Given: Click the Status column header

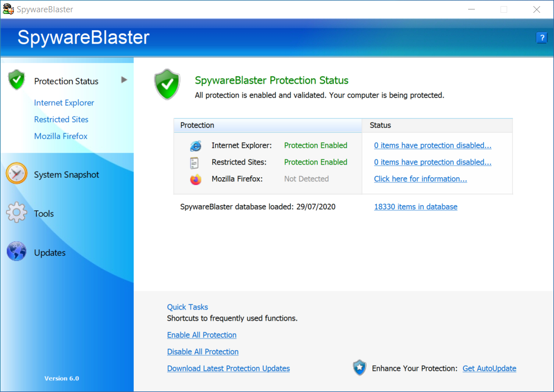Looking at the screenshot, I should coord(437,125).
